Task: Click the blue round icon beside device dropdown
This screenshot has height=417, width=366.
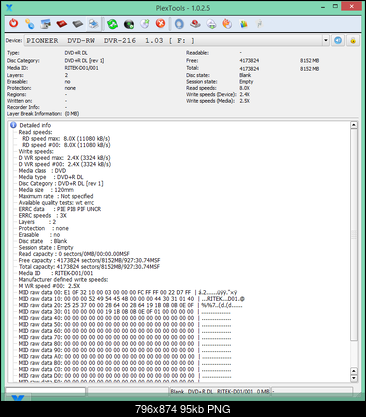Action: click(x=338, y=40)
